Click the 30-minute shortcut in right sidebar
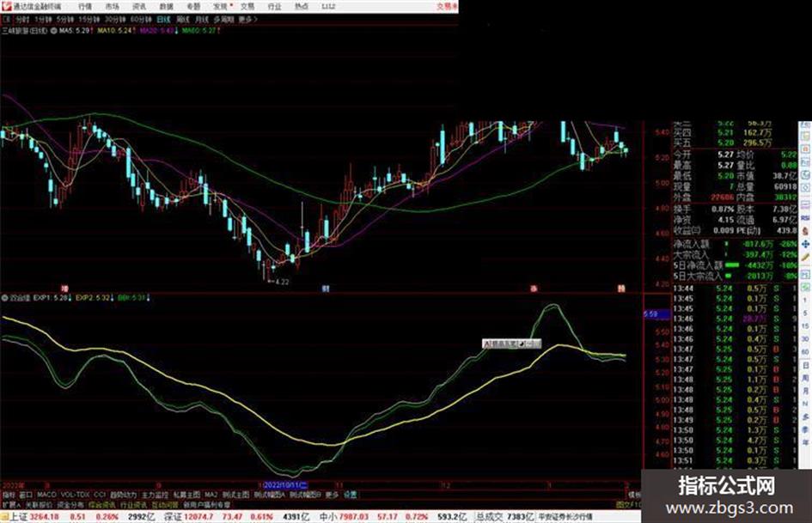Image resolution: width=812 pixels, height=523 pixels. pyautogui.click(x=806, y=339)
